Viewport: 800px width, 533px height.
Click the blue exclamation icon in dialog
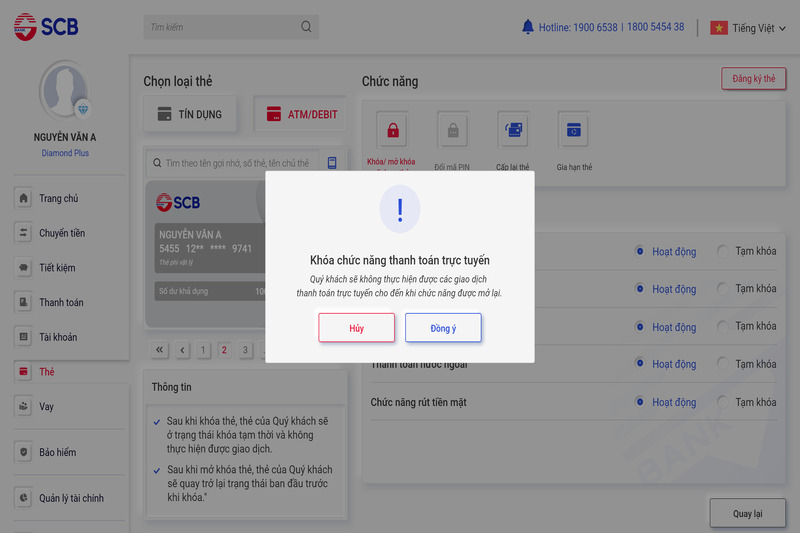point(400,209)
